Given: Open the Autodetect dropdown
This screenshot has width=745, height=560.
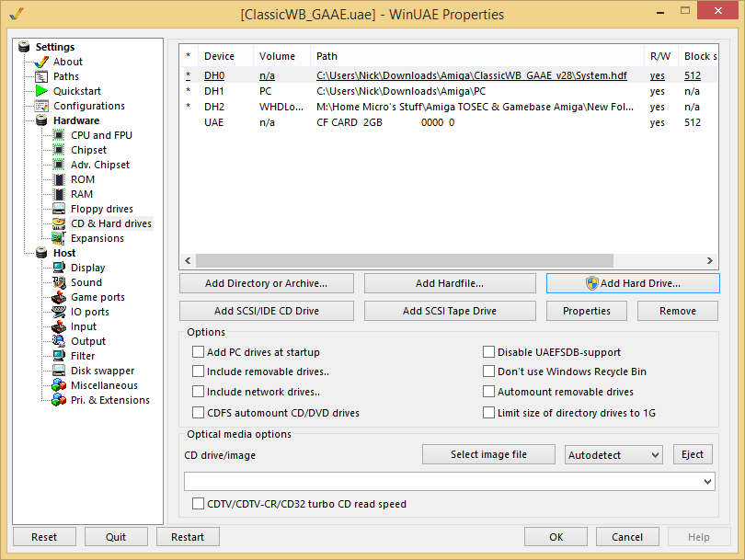Looking at the screenshot, I should click(x=613, y=455).
